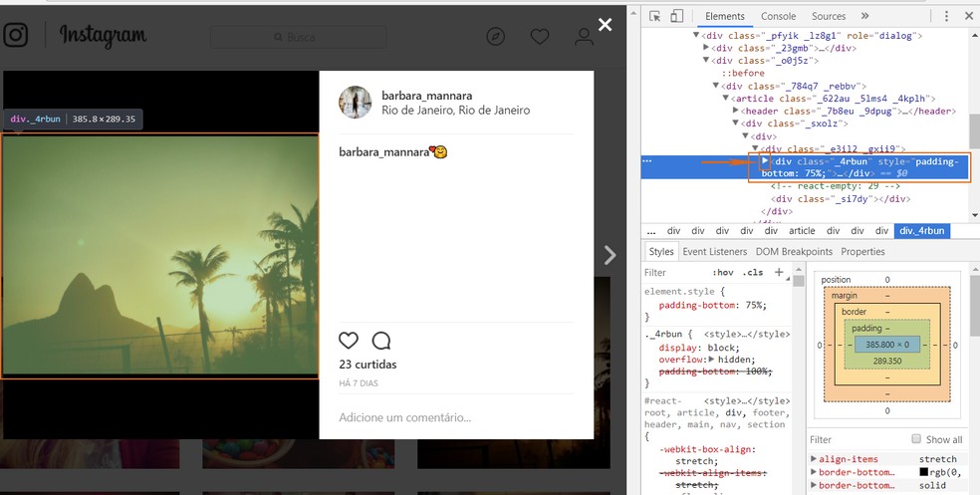Expand the border-bottom solid computed property

click(x=814, y=485)
